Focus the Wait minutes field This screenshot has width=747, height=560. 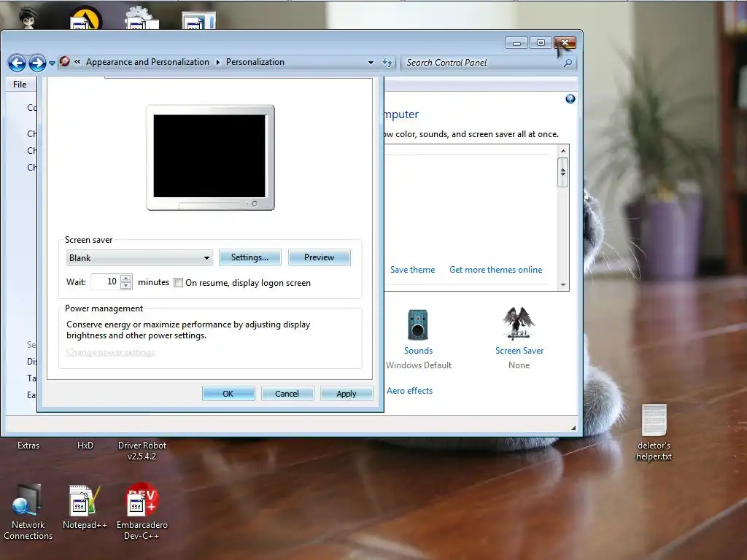click(105, 281)
